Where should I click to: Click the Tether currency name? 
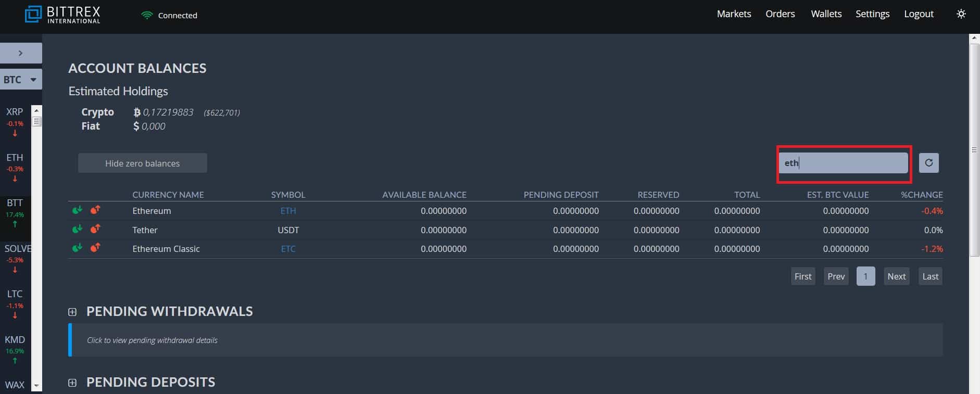pyautogui.click(x=145, y=230)
